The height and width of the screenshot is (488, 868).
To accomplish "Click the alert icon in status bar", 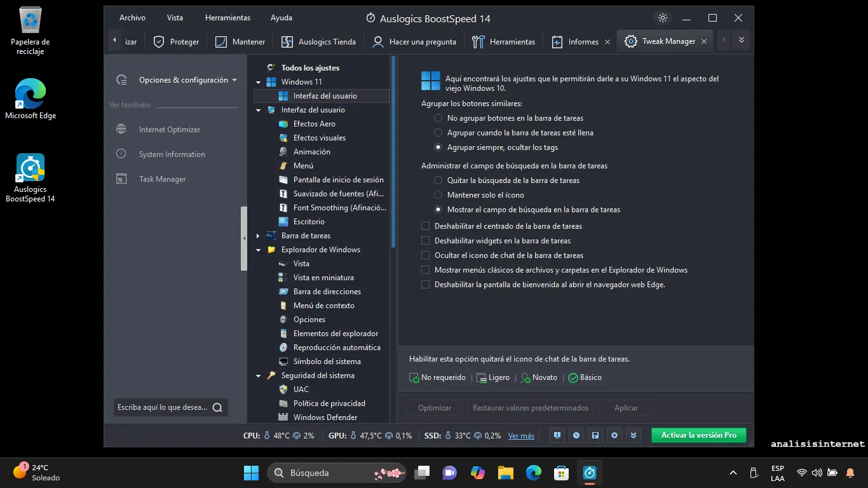I will click(x=557, y=435).
